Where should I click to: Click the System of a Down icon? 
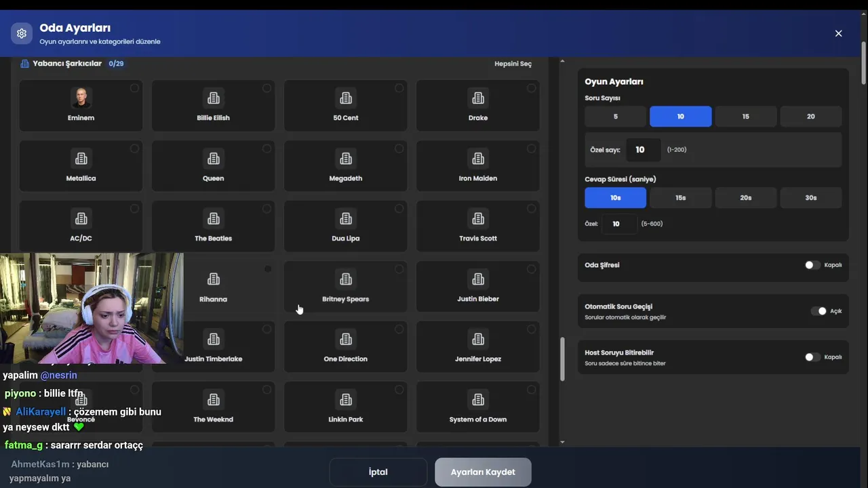(x=478, y=400)
